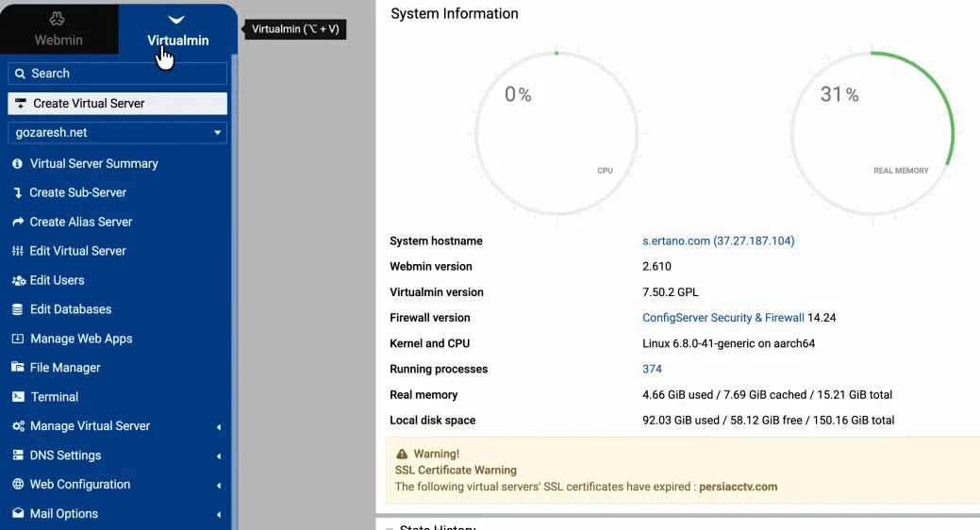This screenshot has width=980, height=530.
Task: Click the Terminal icon in sidebar
Action: 17,397
